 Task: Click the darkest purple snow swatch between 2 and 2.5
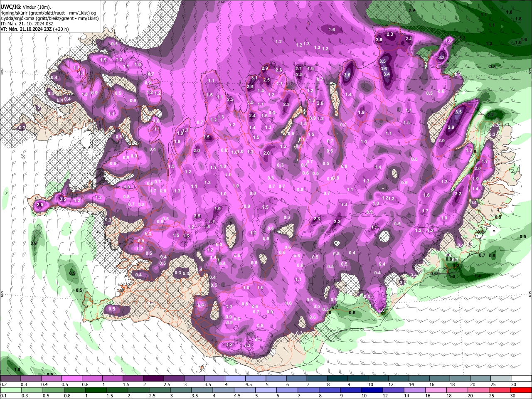tap(153, 379)
